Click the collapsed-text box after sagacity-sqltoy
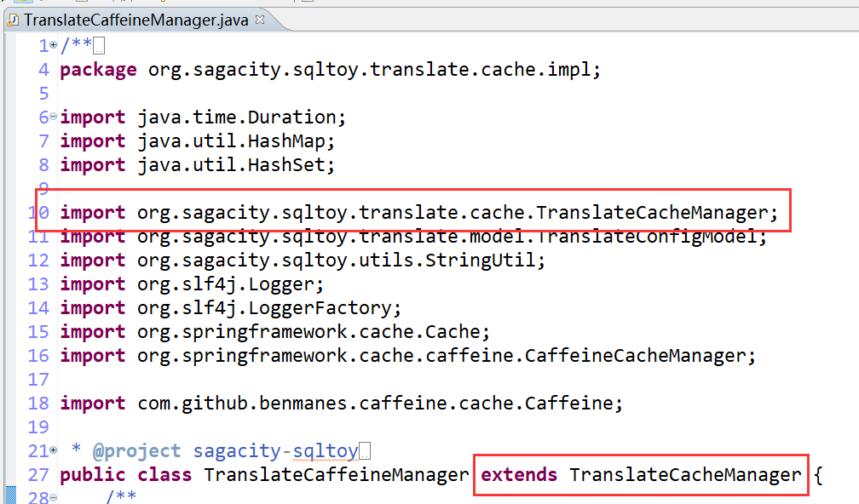This screenshot has height=504, width=859. click(x=364, y=450)
